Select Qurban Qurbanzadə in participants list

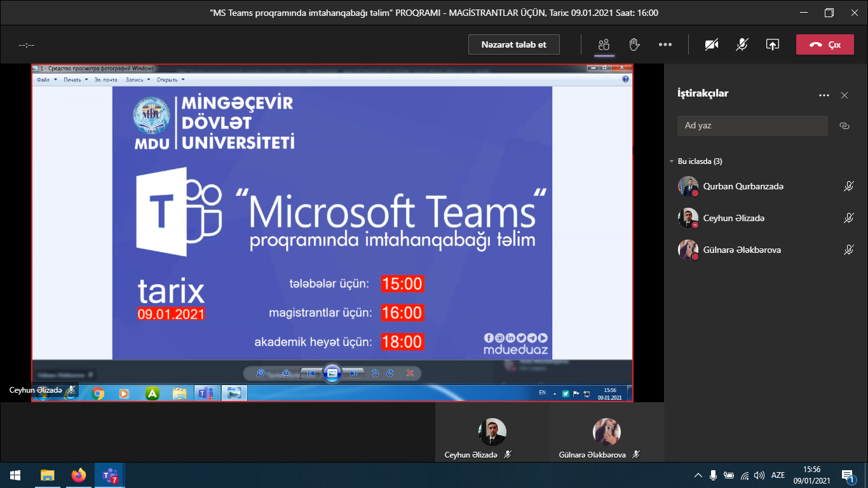743,186
